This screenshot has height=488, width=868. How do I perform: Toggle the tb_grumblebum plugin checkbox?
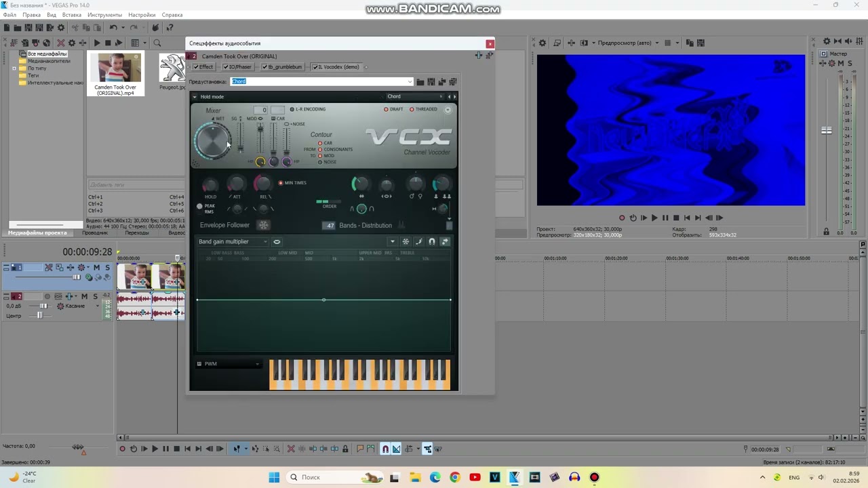point(265,67)
